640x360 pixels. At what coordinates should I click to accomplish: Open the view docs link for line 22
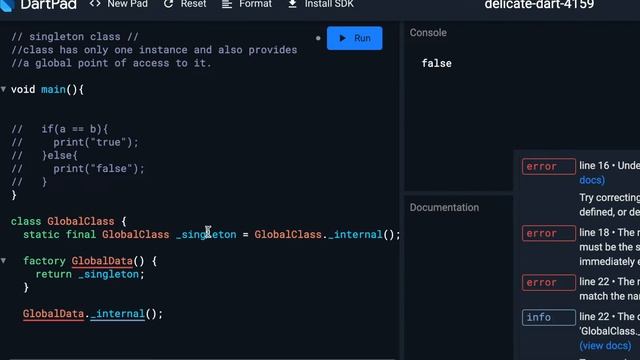(x=605, y=346)
